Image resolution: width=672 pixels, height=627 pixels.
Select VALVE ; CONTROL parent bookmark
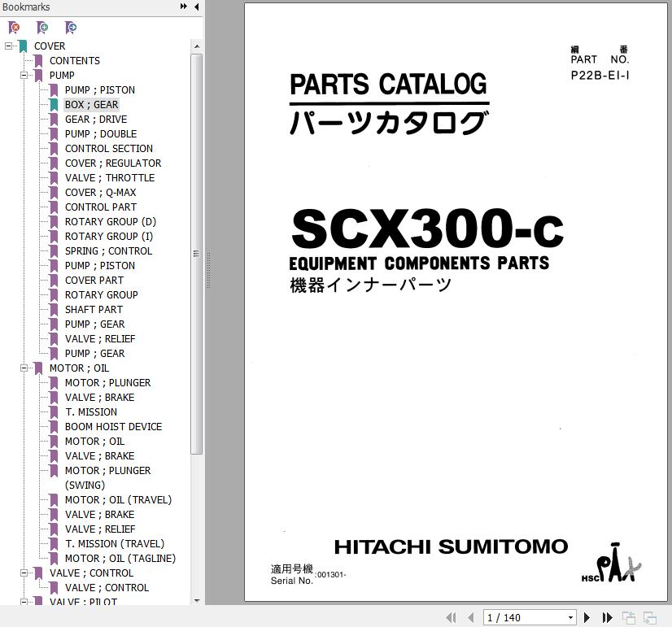point(91,573)
